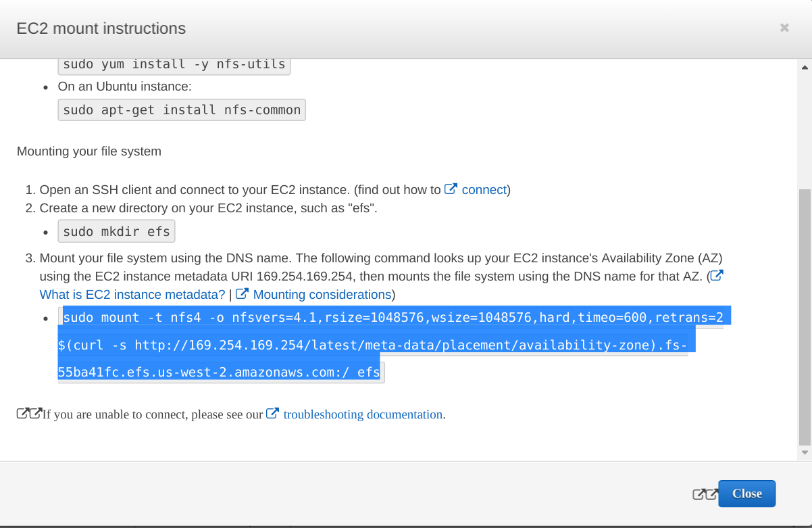Viewport: 812px width, 528px height.
Task: Dismiss the dialog with the X icon
Action: pyautogui.click(x=784, y=27)
